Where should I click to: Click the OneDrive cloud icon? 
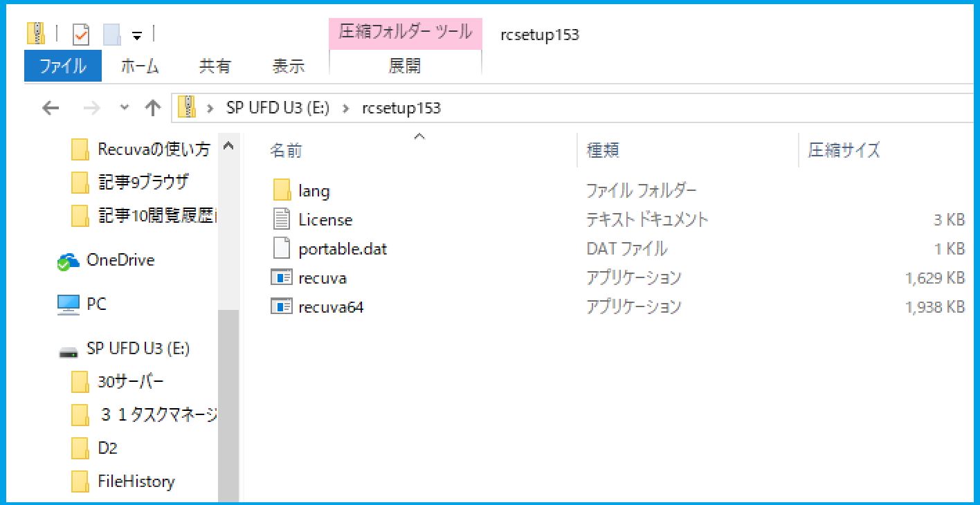(68, 261)
